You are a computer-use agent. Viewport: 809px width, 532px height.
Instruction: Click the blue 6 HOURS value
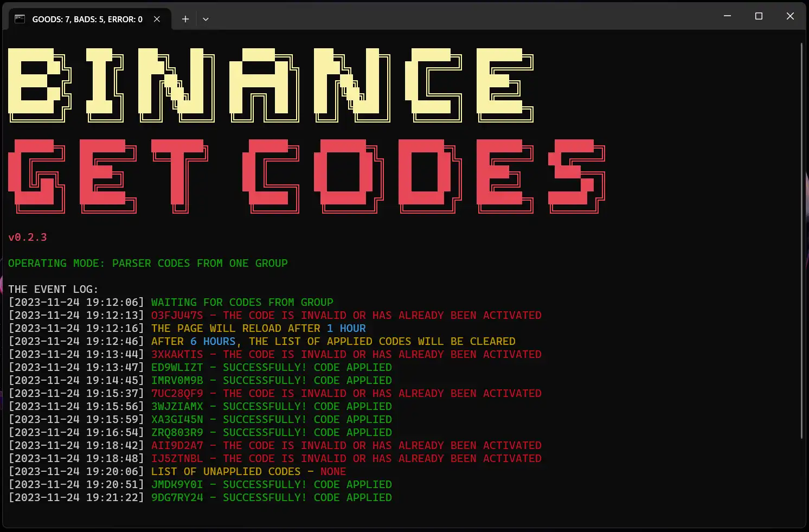click(213, 341)
